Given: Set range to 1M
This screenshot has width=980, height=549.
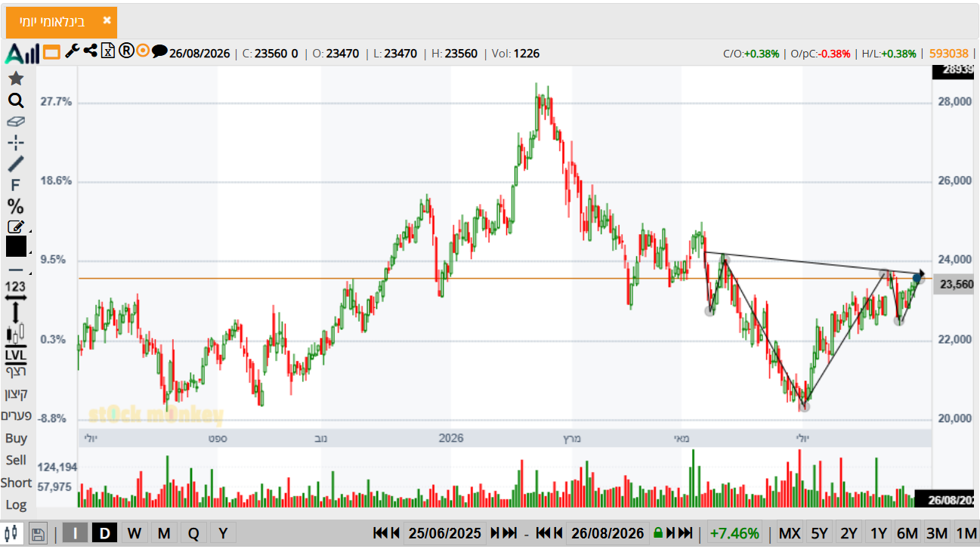Looking at the screenshot, I should tap(966, 533).
